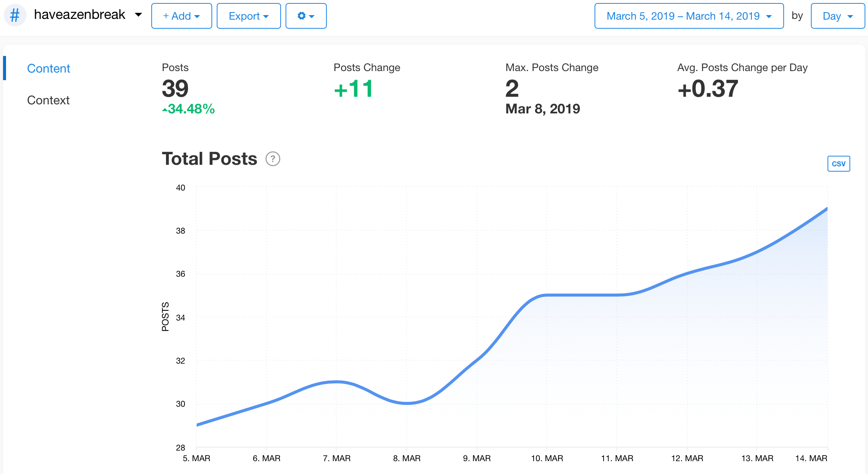Change the Day granularity dropdown
The height and width of the screenshot is (474, 868).
tap(837, 16)
